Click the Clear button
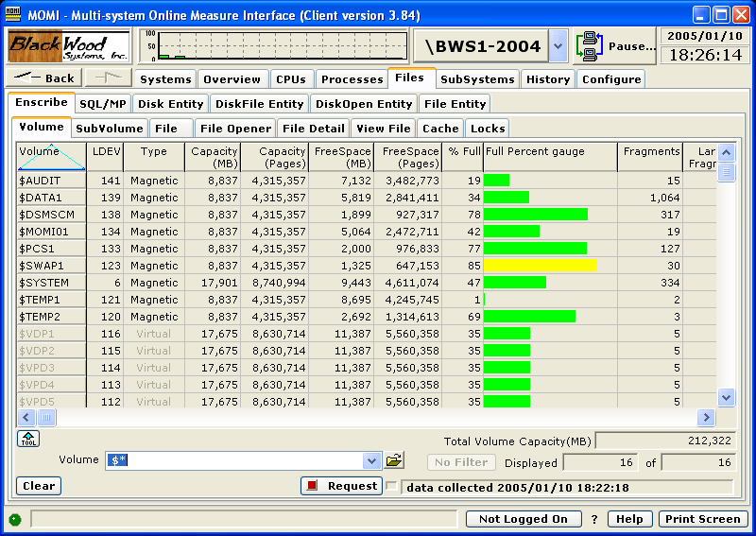756x536 pixels. click(x=39, y=486)
